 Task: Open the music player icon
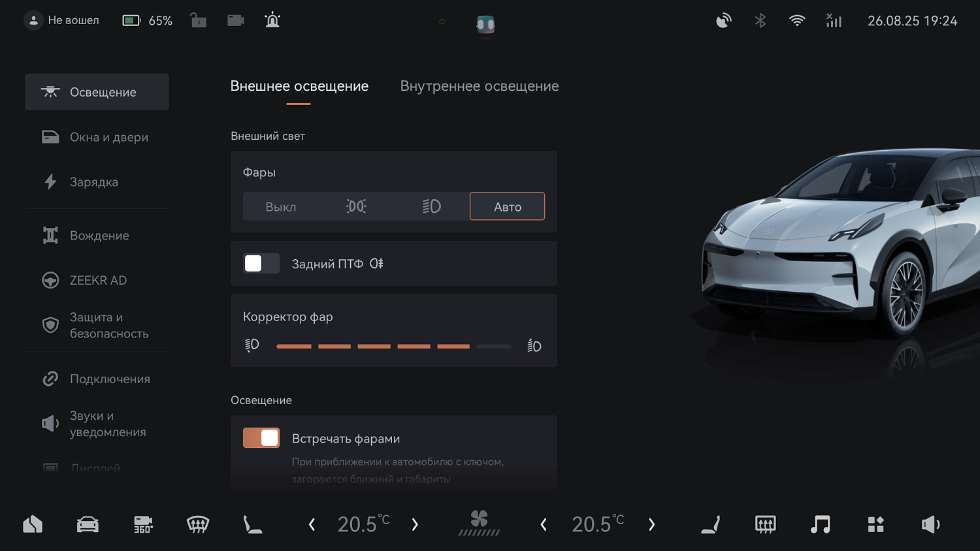[x=820, y=524]
